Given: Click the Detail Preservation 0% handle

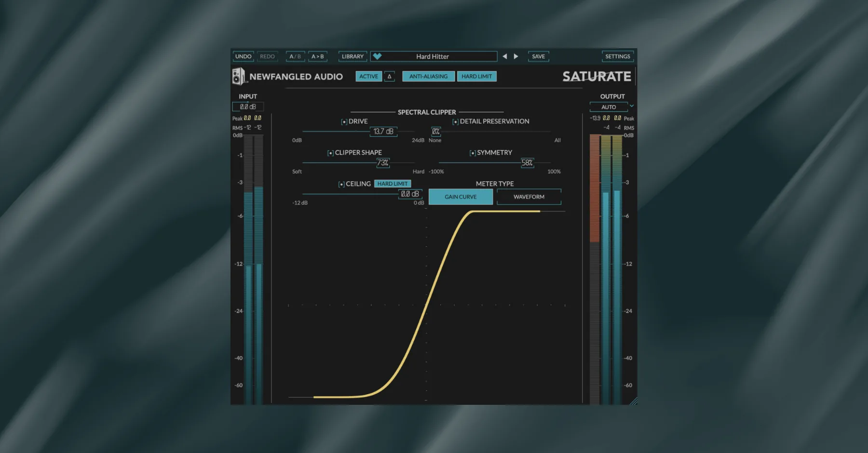Looking at the screenshot, I should click(436, 132).
